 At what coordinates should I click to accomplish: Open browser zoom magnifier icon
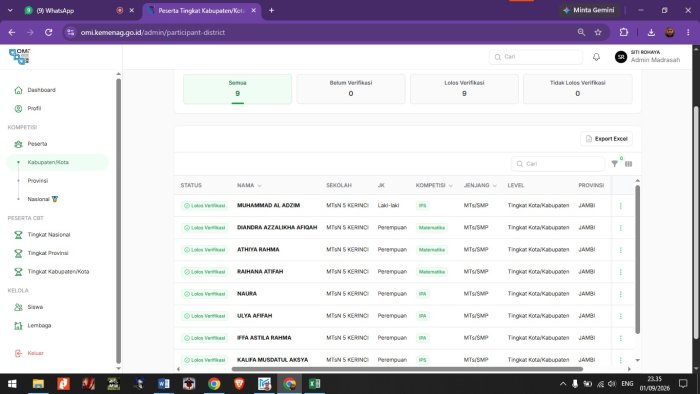pyautogui.click(x=581, y=32)
